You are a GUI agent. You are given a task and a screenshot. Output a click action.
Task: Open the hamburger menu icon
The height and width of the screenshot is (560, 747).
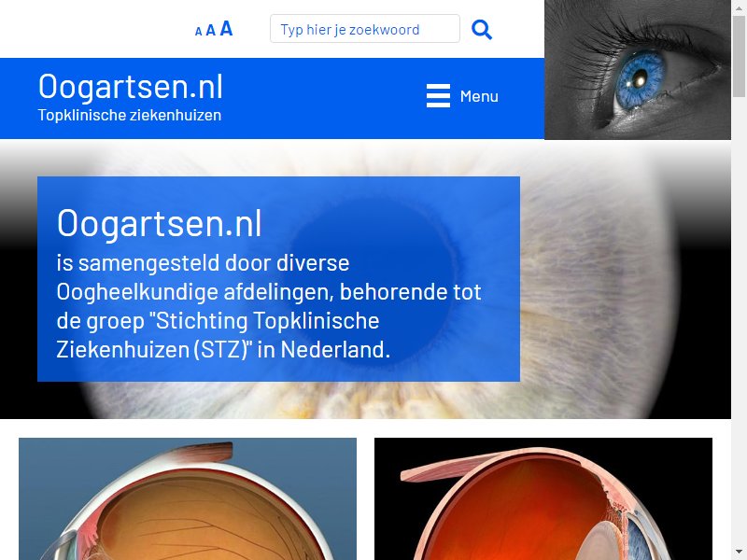point(438,96)
